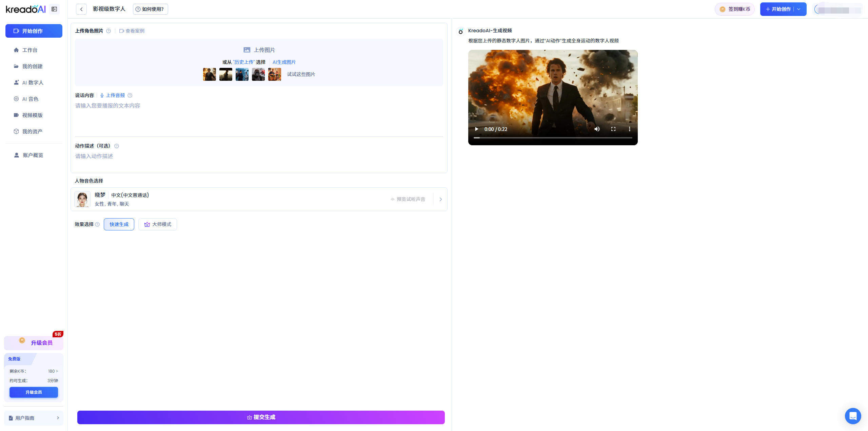Click 上传图片 to upload a photo

click(259, 50)
